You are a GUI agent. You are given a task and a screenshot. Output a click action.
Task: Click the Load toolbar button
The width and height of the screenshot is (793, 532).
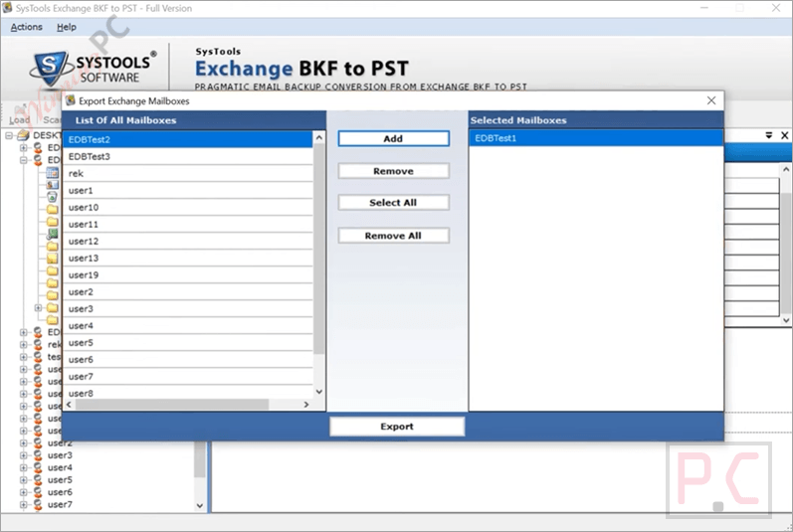(x=19, y=115)
